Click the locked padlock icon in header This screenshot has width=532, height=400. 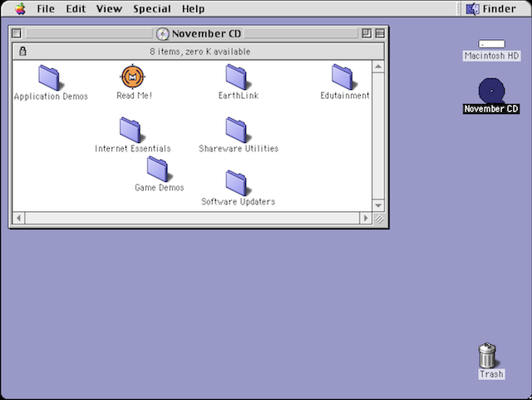(22, 52)
